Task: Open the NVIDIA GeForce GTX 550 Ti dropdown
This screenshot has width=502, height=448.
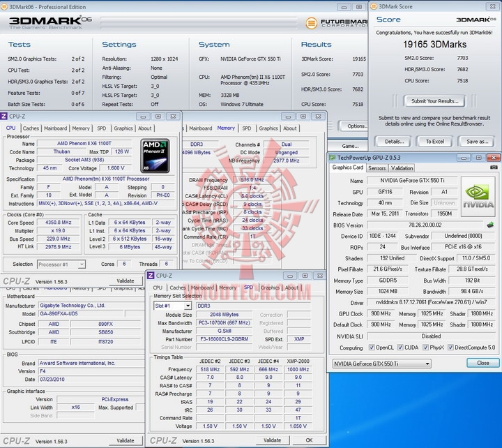Action: pos(381,364)
